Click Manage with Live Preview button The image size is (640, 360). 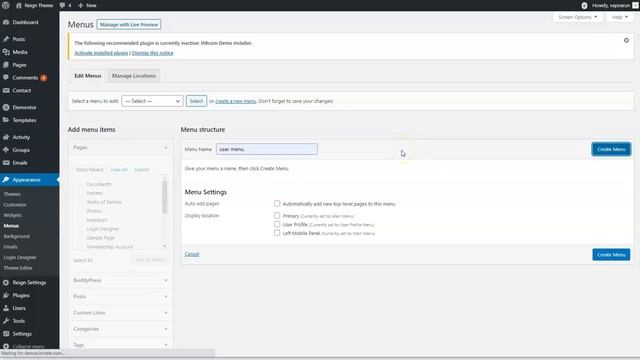(x=129, y=24)
